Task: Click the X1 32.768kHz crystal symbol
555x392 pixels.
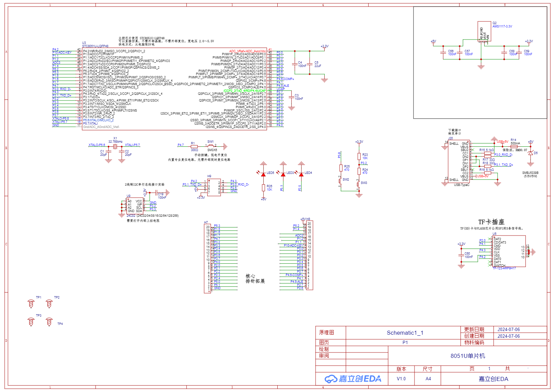Action: pos(115,146)
